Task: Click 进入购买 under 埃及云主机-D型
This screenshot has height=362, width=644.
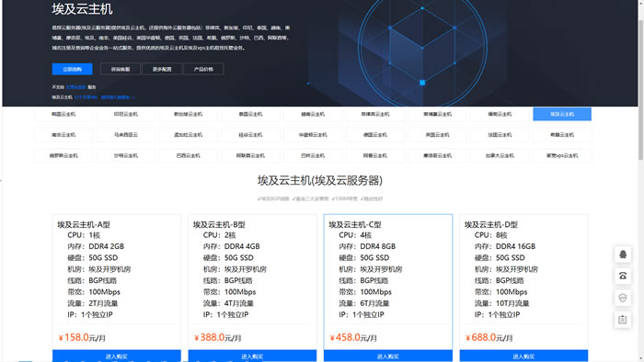Action: tap(523, 356)
